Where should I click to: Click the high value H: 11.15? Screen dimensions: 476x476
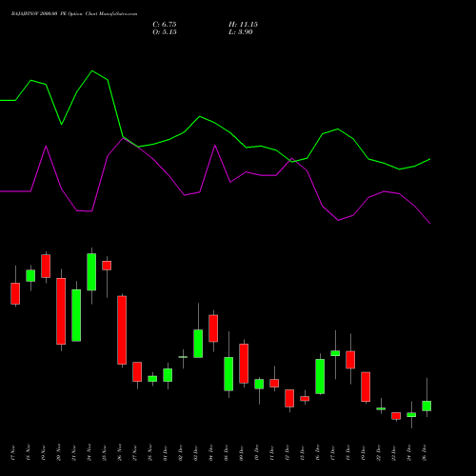(243, 25)
